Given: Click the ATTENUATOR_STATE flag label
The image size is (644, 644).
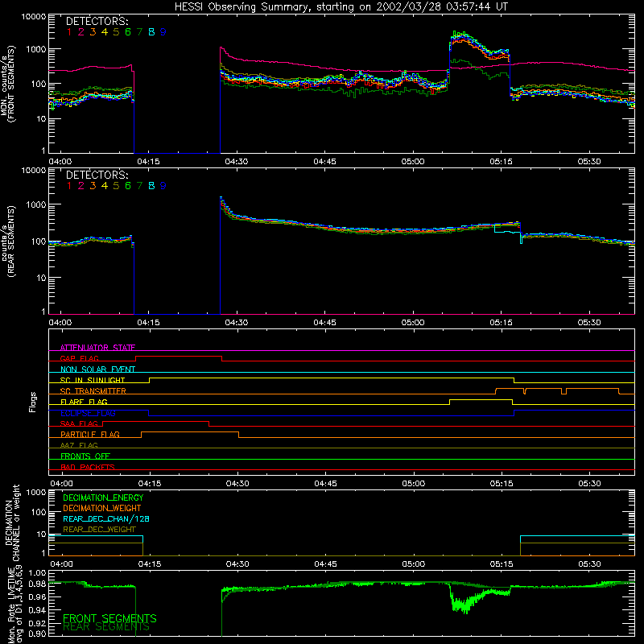Looking at the screenshot, I should coord(97,348).
